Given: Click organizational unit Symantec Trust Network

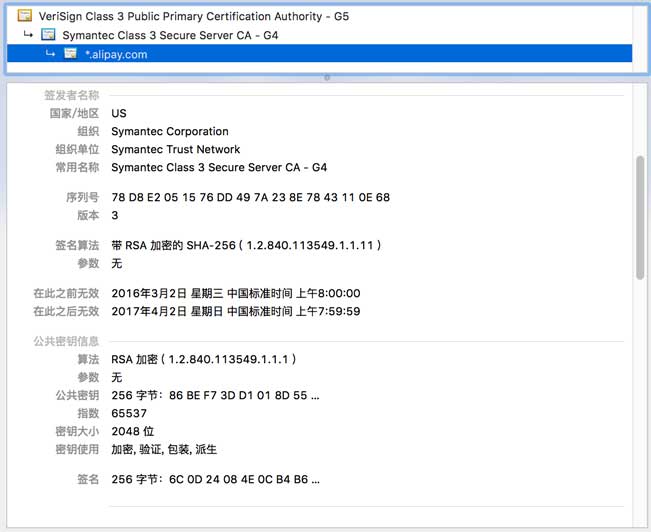Looking at the screenshot, I should pyautogui.click(x=176, y=150).
